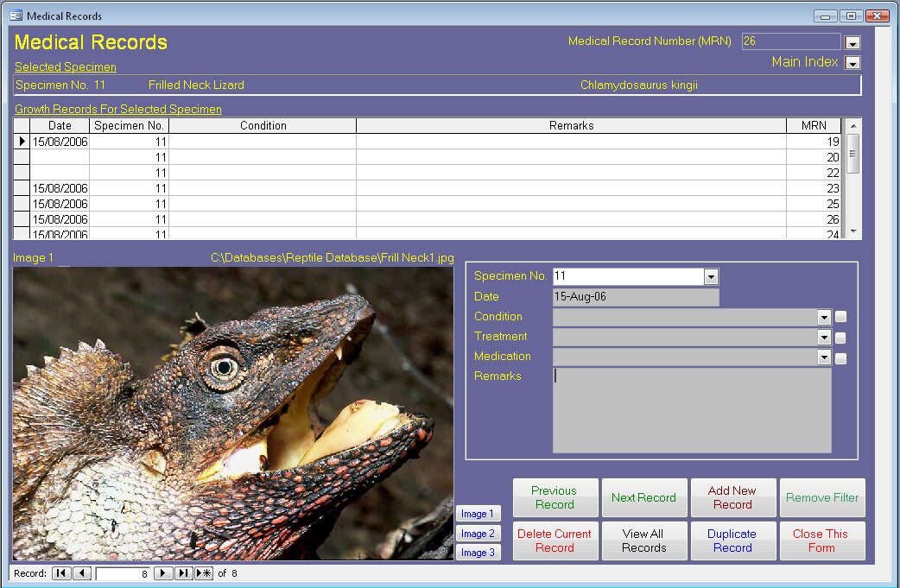Go to previous record using navigation arrow
900x588 pixels.
point(81,573)
